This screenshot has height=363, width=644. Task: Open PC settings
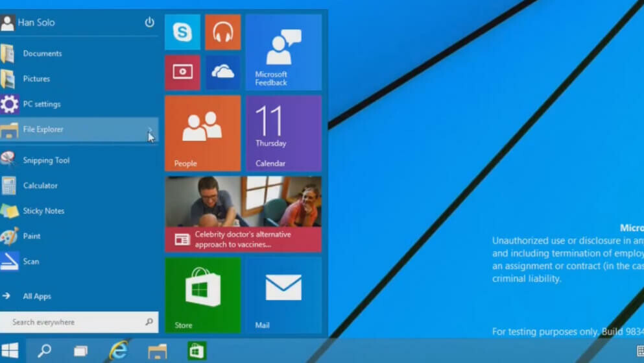(79, 104)
